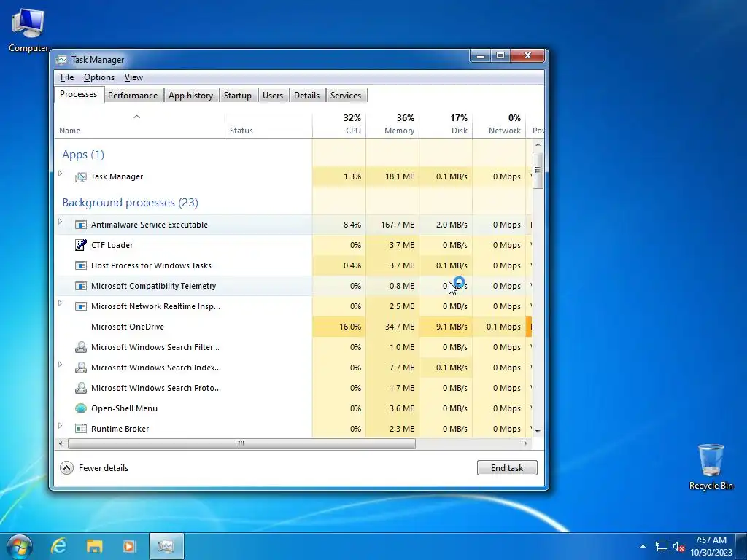Open the Start menu orb
747x560 pixels.
pos(20,547)
